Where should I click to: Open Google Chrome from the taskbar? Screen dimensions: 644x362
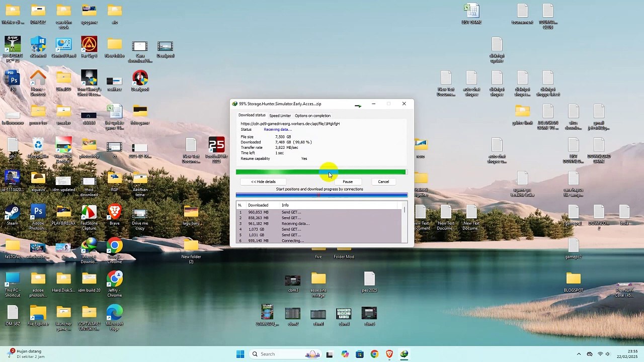[374, 354]
